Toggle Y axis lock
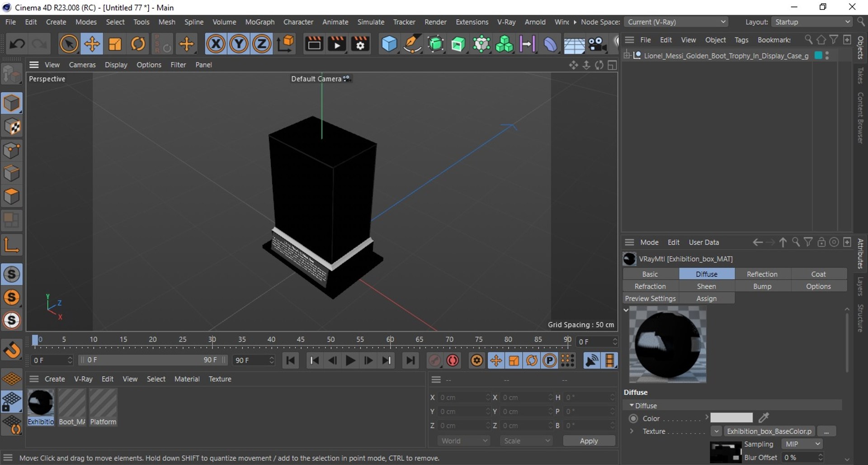This screenshot has width=868, height=465. coord(239,44)
